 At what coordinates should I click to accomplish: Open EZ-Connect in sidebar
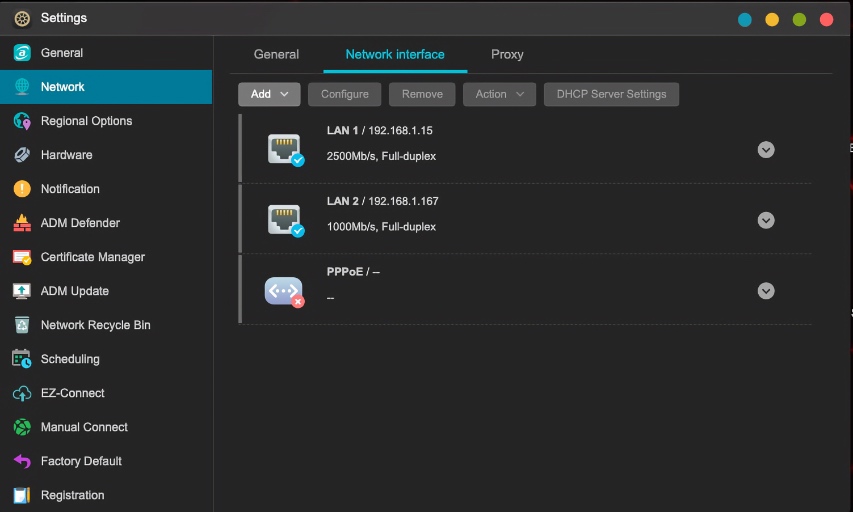106,393
